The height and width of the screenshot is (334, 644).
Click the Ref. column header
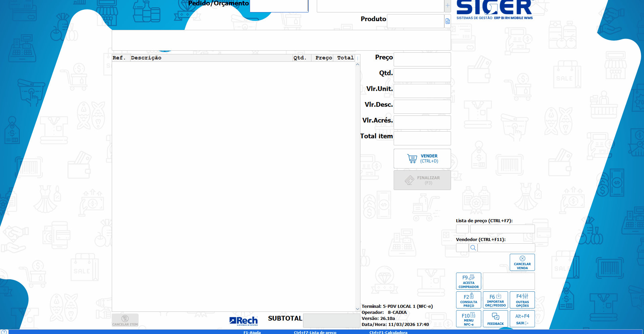tap(121, 58)
